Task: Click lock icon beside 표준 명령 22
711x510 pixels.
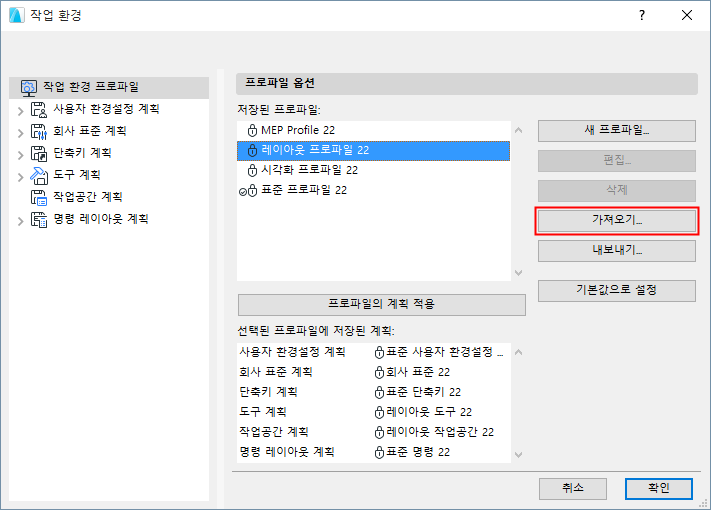Action: [x=379, y=452]
